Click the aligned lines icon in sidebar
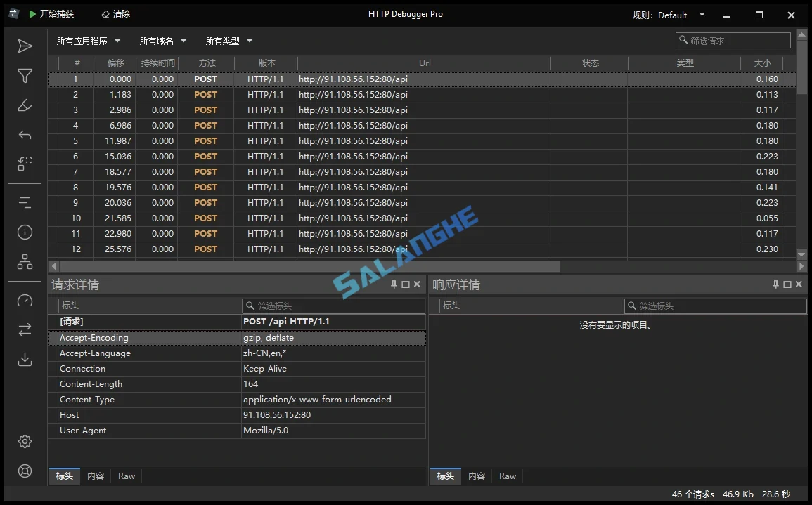Image resolution: width=812 pixels, height=505 pixels. [25, 202]
